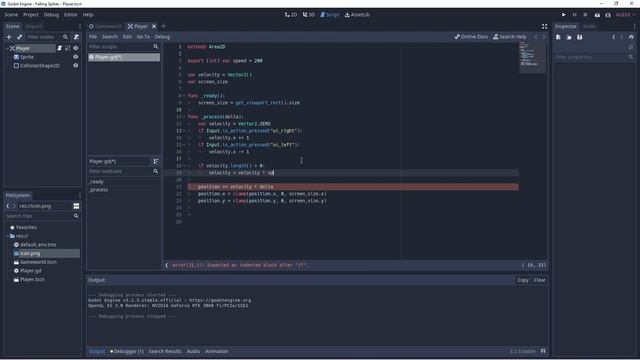Open the Project menu
Screen dimensions: 640x360
point(31,15)
